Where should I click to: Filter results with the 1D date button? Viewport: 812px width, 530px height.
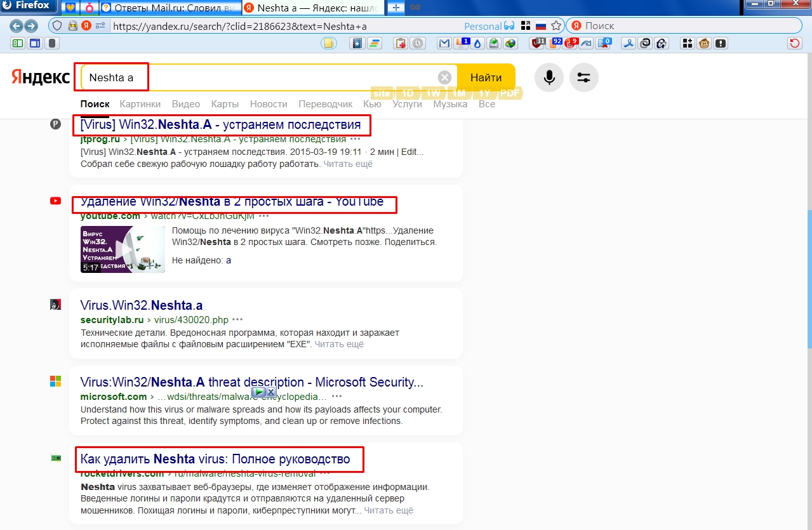coord(408,93)
